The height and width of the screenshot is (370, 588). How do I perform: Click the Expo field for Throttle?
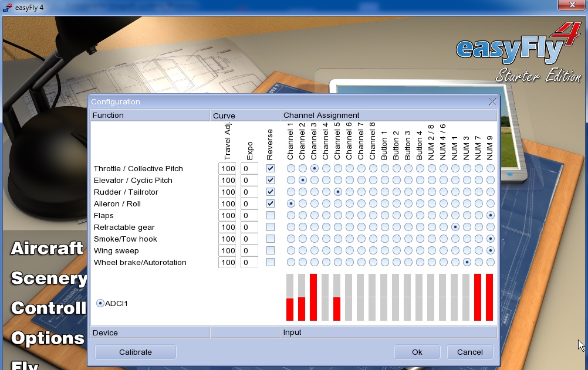pyautogui.click(x=249, y=168)
